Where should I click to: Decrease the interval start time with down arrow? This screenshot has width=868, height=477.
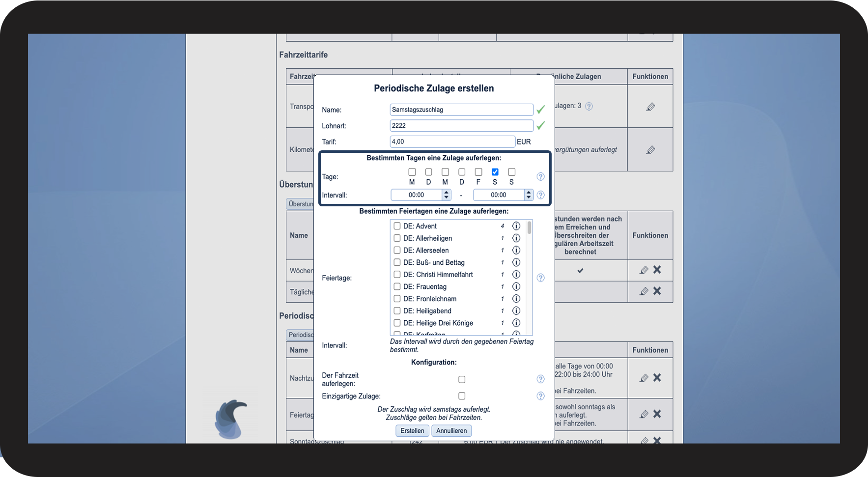point(447,197)
